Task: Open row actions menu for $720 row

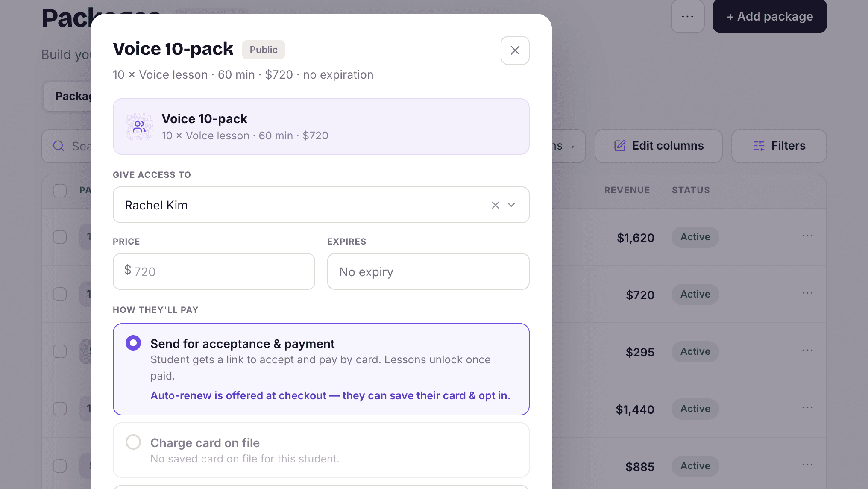Action: point(807,293)
